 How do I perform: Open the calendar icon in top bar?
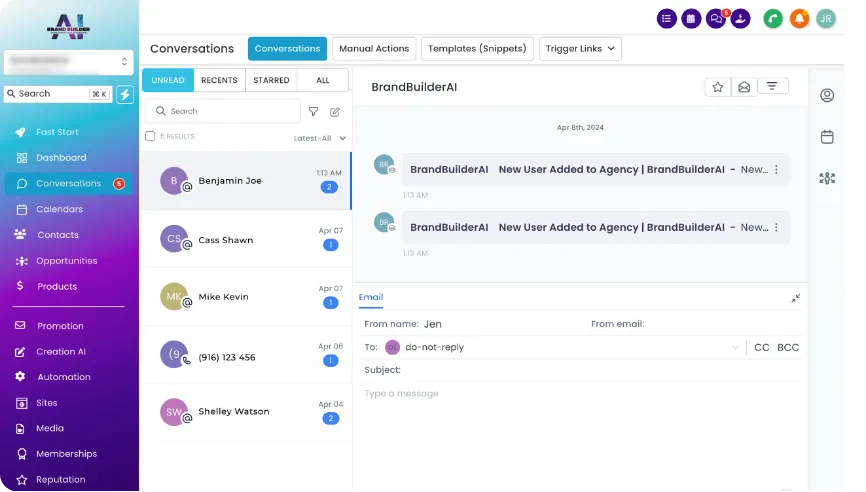click(691, 19)
